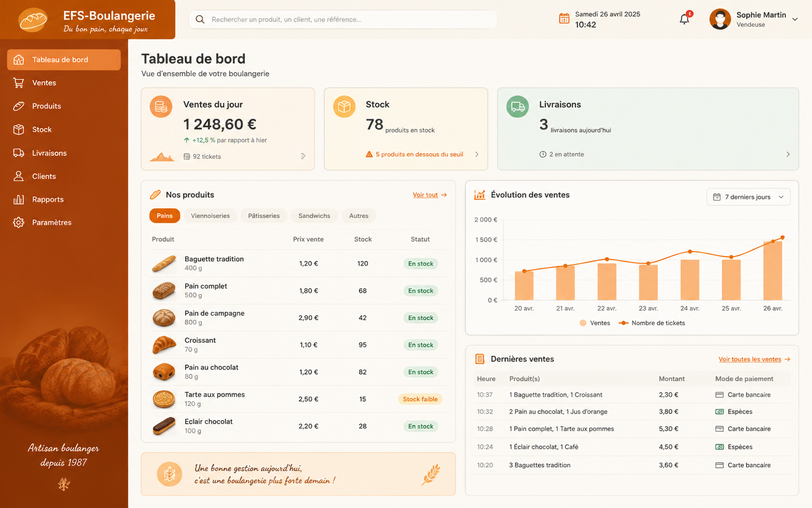
Task: Click the chart icon beside Évolution des ventes
Action: [x=480, y=195]
